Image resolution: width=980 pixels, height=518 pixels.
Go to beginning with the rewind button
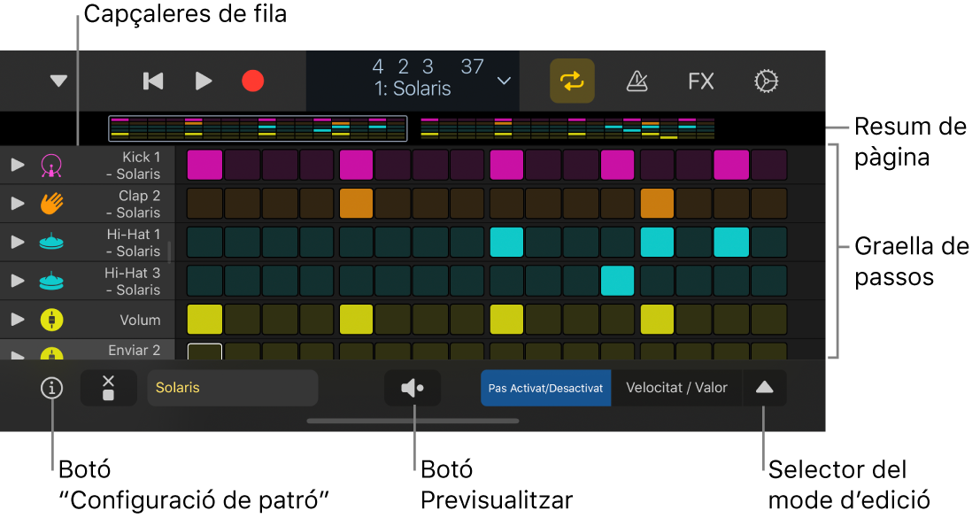153,81
